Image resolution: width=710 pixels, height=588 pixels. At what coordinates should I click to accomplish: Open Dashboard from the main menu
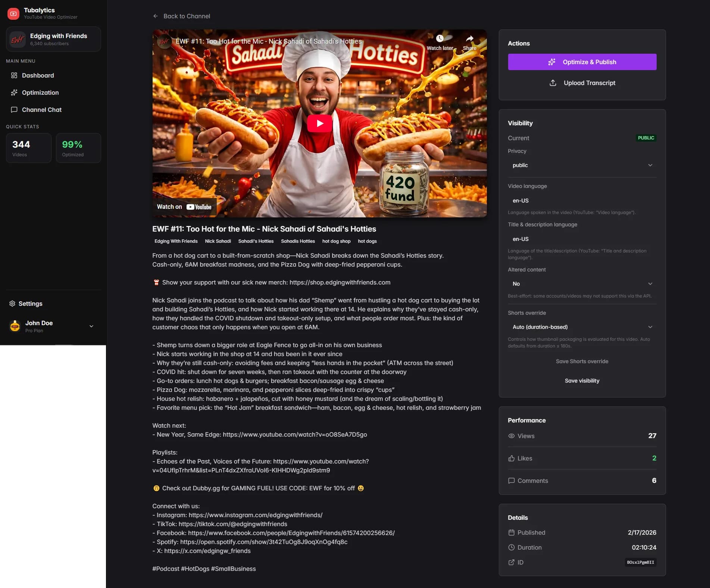[x=38, y=75]
